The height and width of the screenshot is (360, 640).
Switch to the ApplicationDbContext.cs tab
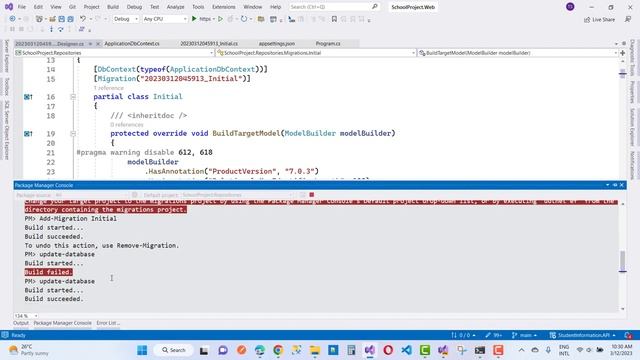132,43
